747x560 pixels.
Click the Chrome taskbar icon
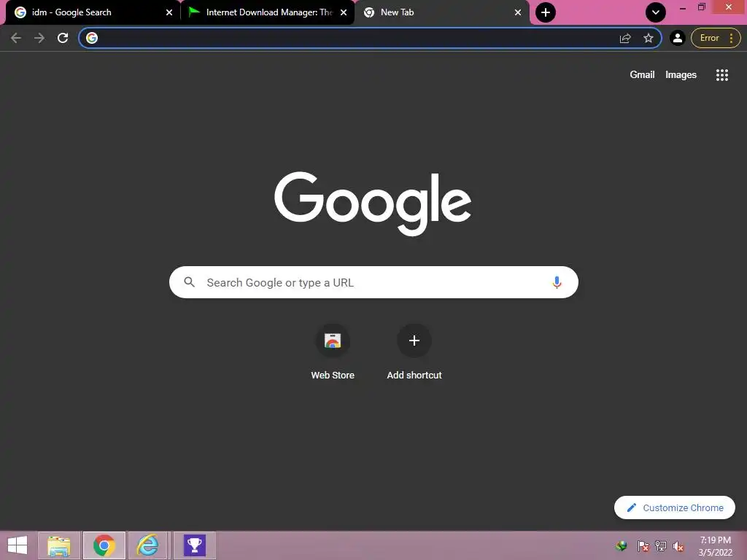(x=104, y=545)
